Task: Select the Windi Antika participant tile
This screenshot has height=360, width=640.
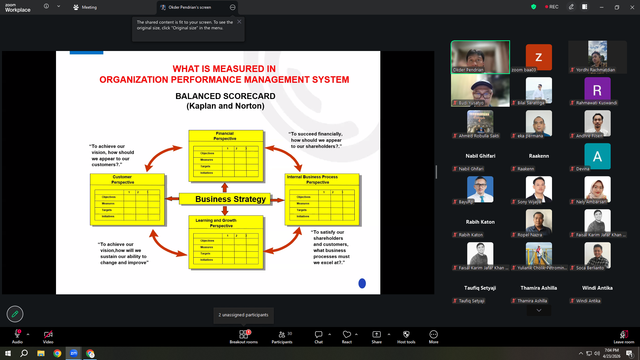Action: (x=598, y=289)
